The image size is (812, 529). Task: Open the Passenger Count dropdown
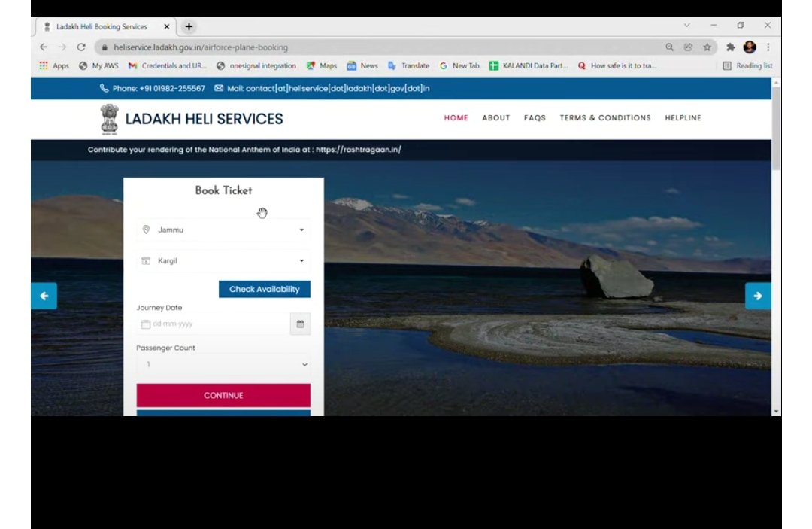(223, 365)
